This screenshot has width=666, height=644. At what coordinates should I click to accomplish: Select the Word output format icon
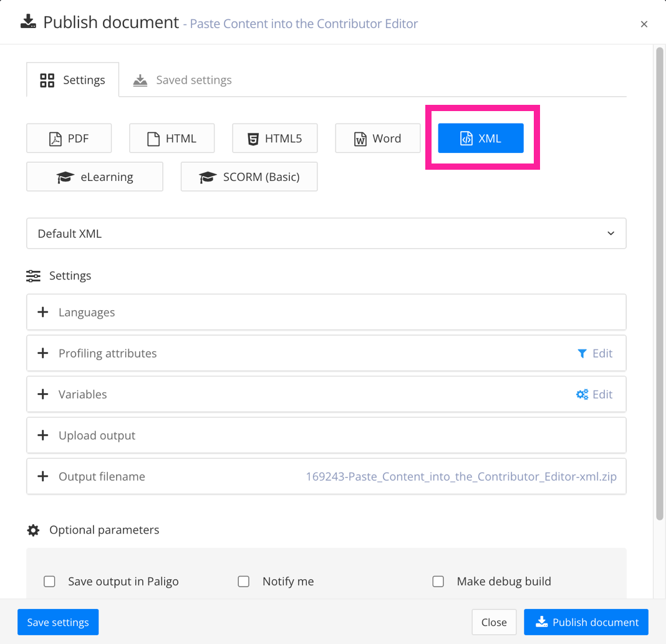(377, 138)
